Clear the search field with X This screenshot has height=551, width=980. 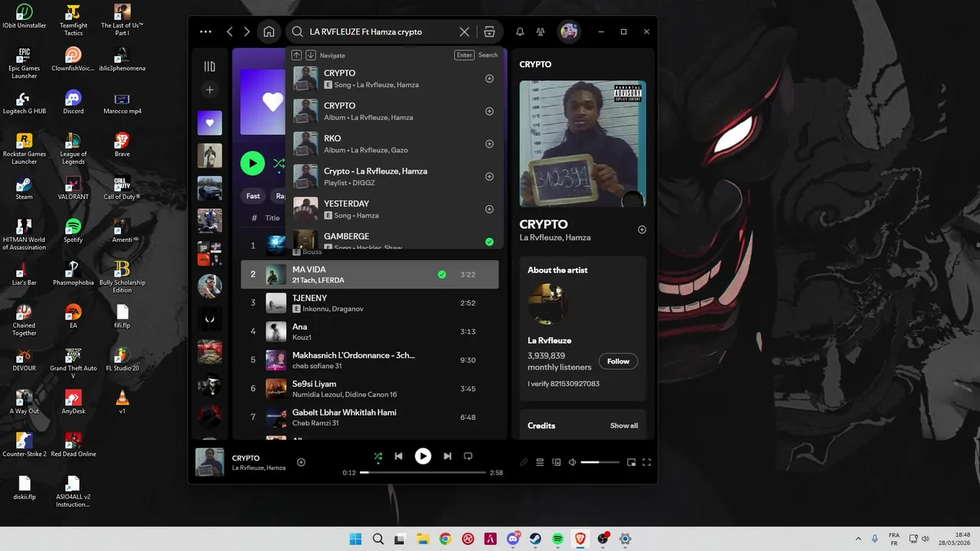(464, 32)
